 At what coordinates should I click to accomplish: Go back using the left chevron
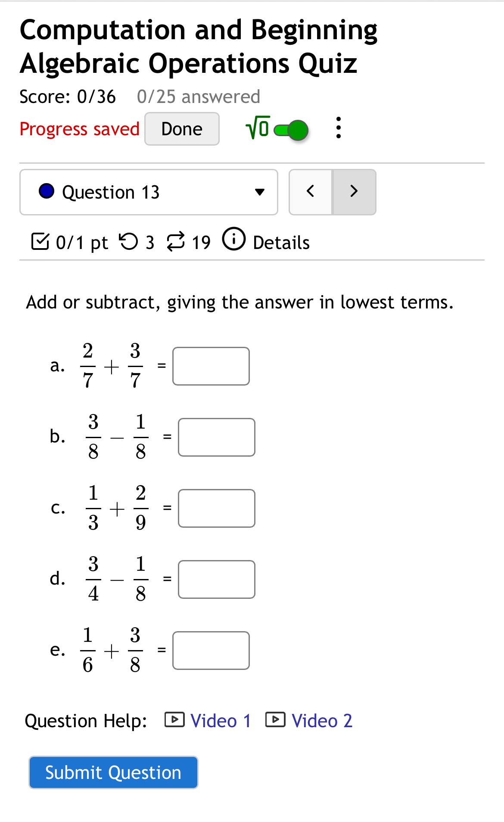pyautogui.click(x=311, y=191)
